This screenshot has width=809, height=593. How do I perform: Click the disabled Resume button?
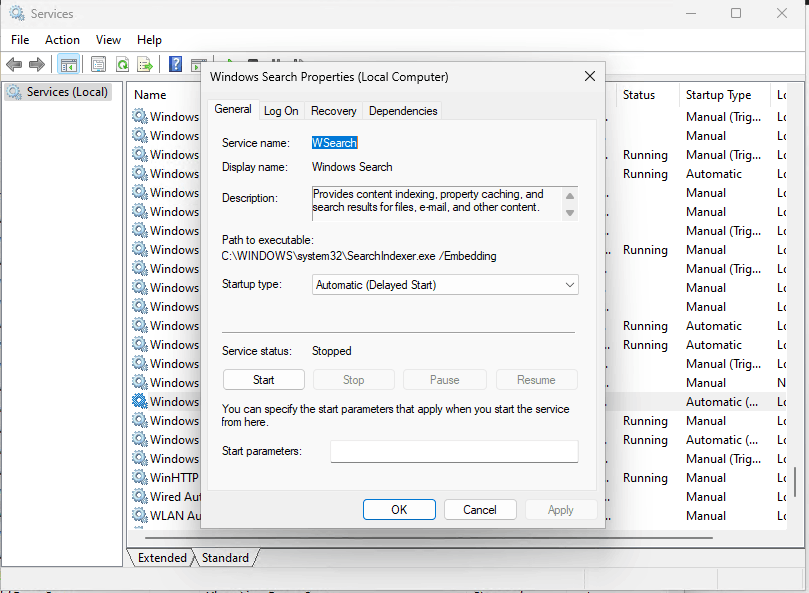(536, 380)
